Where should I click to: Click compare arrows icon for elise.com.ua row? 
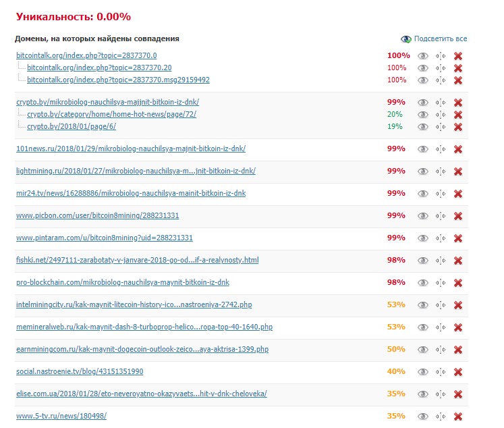(441, 394)
